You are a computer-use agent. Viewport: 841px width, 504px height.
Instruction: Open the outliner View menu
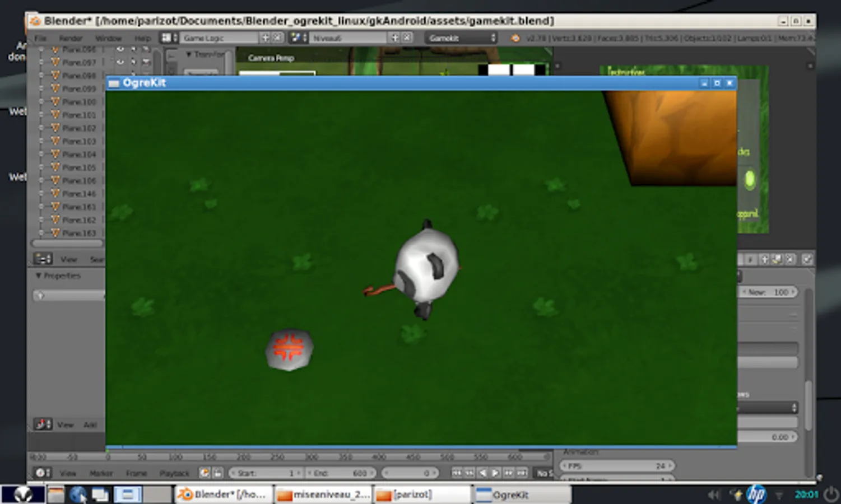68,259
